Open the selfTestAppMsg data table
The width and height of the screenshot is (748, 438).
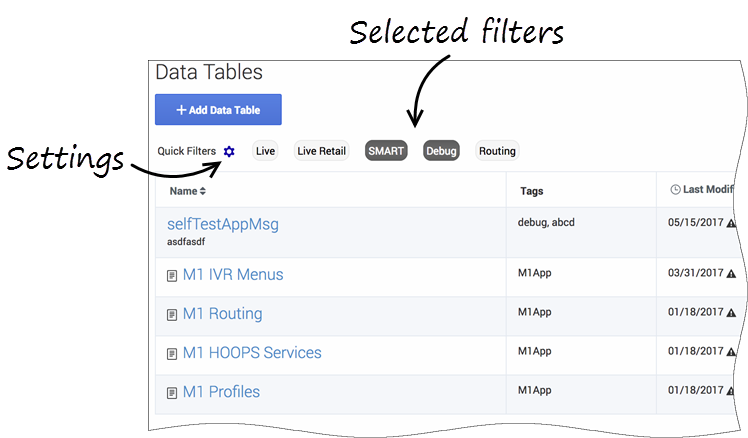[x=223, y=224]
